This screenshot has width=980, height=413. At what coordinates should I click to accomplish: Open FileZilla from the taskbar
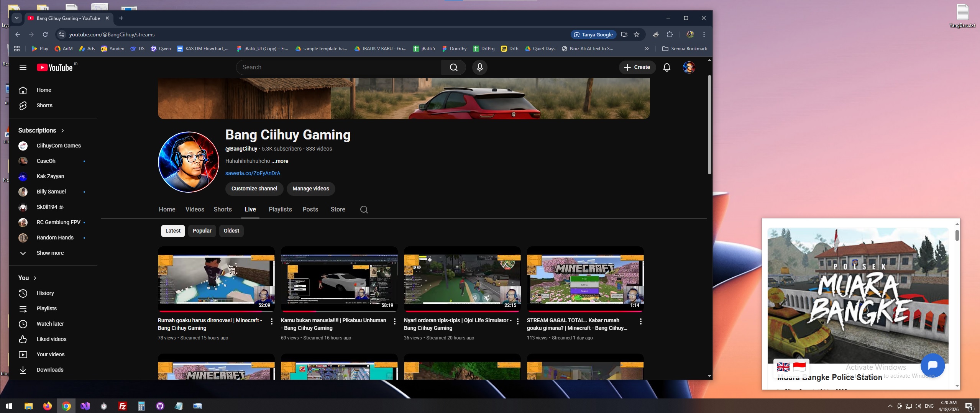point(123,406)
